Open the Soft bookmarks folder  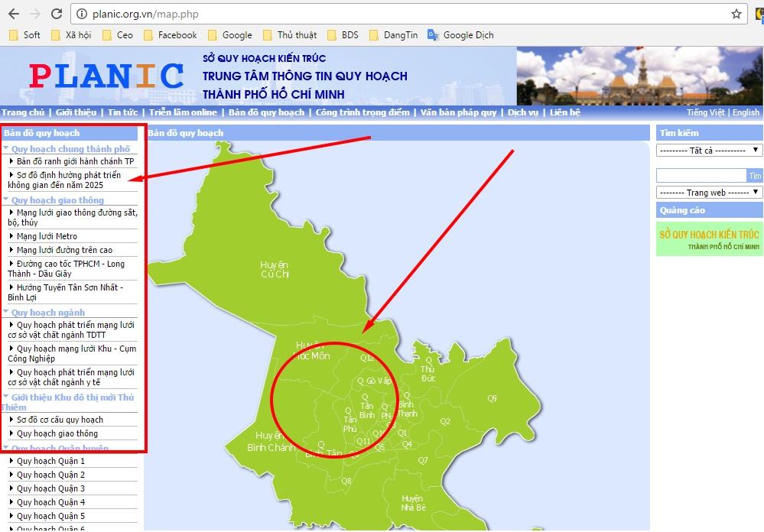[x=24, y=35]
